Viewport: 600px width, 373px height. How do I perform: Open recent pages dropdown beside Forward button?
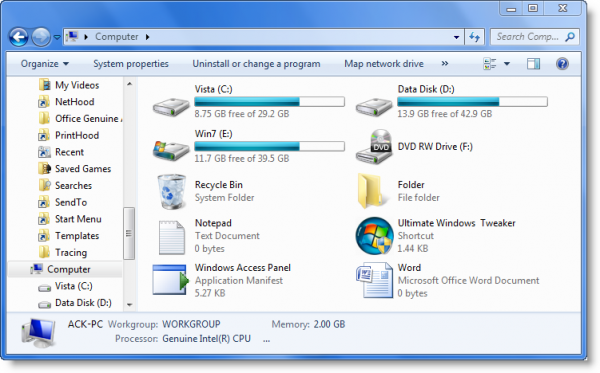click(57, 37)
